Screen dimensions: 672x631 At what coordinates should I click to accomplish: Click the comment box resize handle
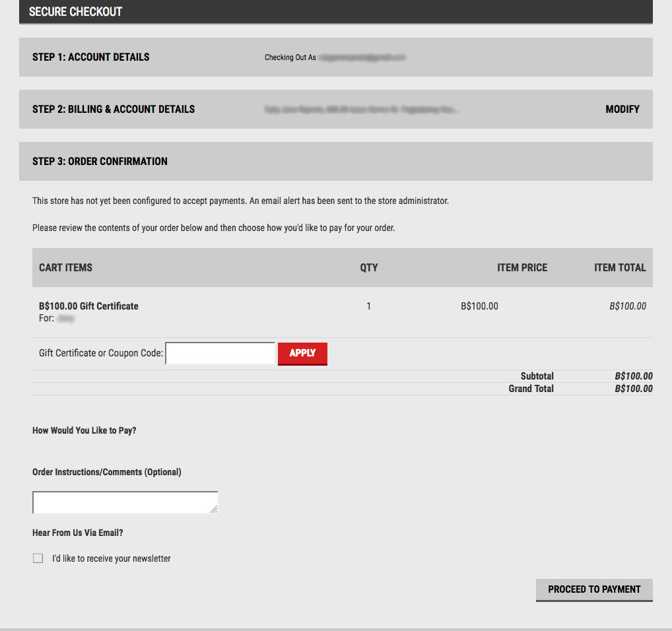(x=214, y=509)
